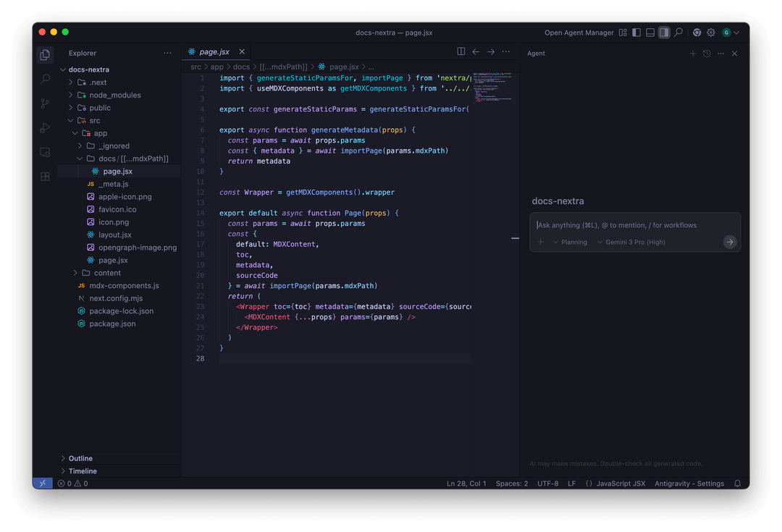
Task: Switch to the page.jsx editor tab
Action: click(215, 51)
